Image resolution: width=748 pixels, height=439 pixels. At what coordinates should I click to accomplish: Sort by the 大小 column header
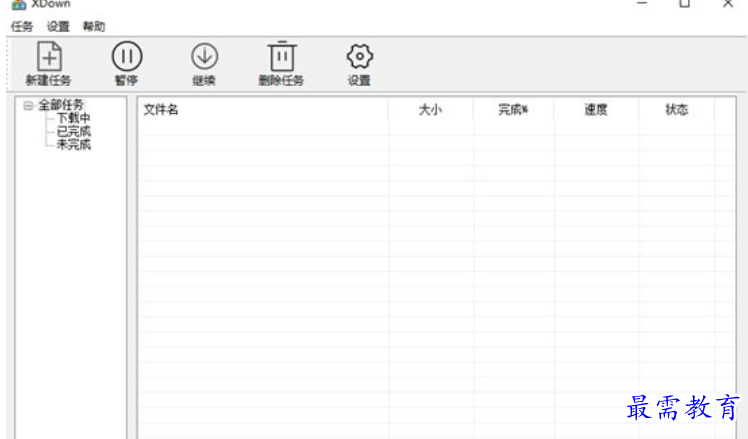click(x=430, y=109)
